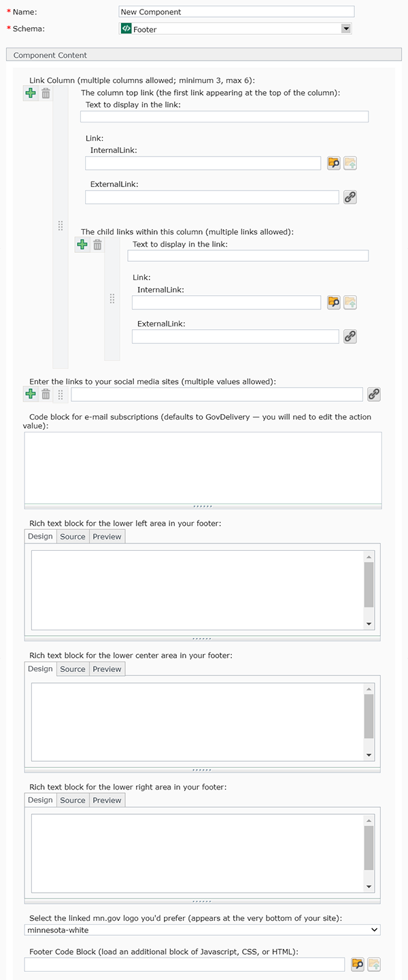Open Preview tab for lower center block
408x980 pixels.
point(107,669)
